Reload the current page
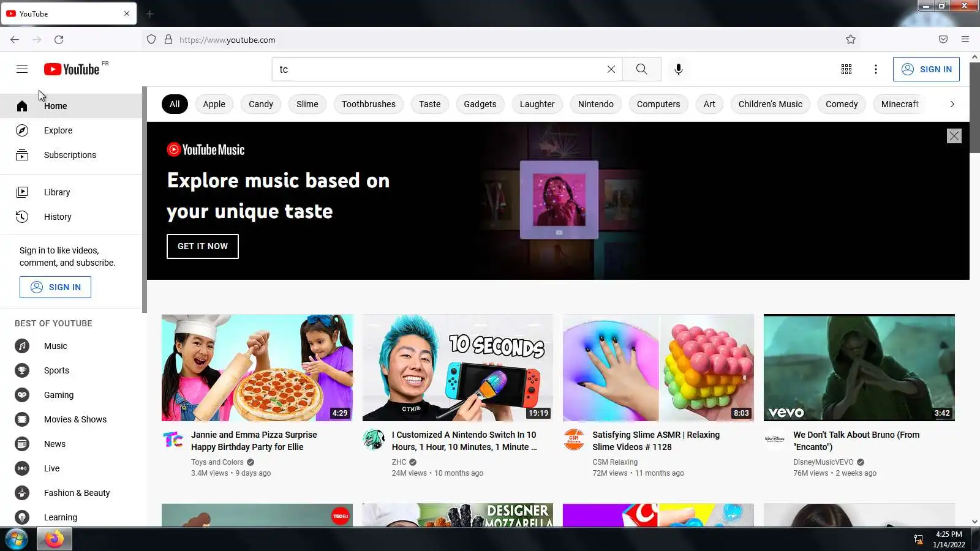This screenshot has height=551, width=980. coord(59,40)
